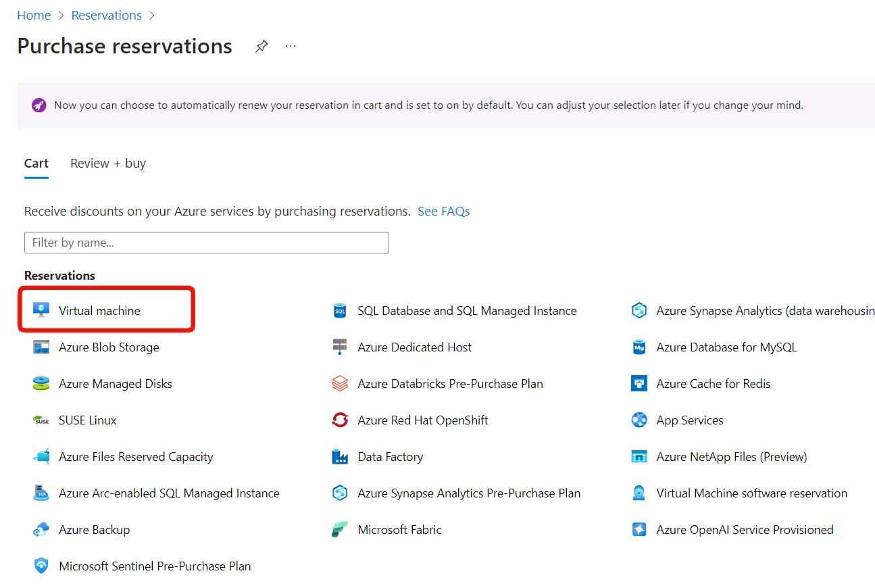This screenshot has height=588, width=875.
Task: Select the Azure NetApp Files (Preview) label
Action: [732, 456]
